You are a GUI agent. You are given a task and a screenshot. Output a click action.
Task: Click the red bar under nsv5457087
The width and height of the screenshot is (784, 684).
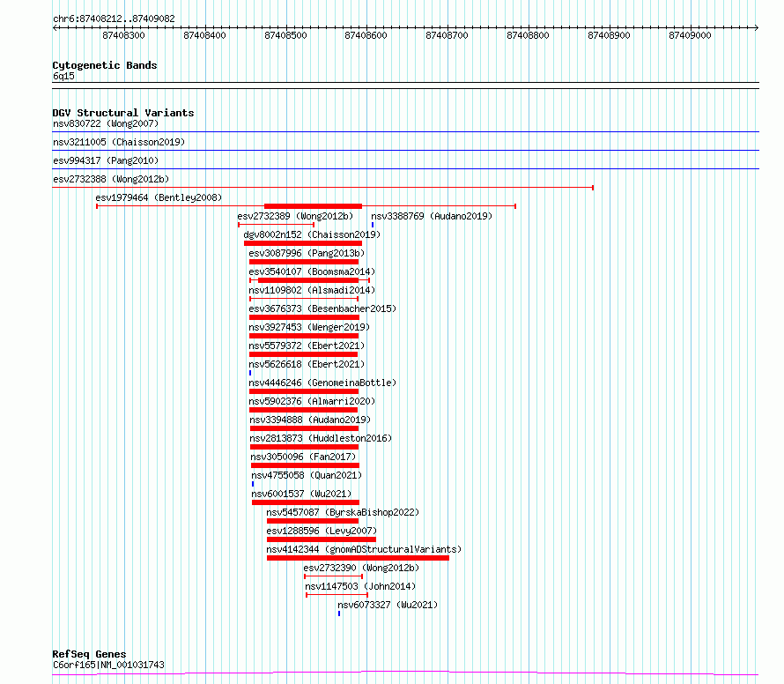coord(313,521)
